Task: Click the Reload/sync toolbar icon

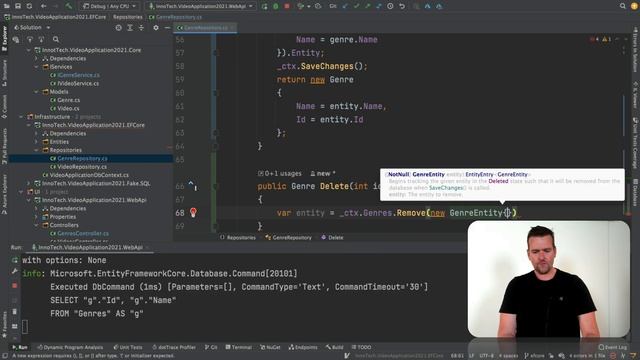Action: (x=29, y=6)
